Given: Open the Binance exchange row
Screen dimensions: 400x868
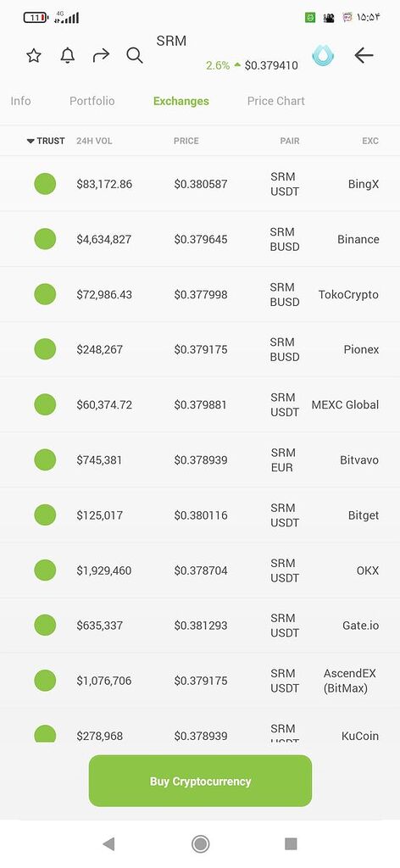Looking at the screenshot, I should (200, 239).
